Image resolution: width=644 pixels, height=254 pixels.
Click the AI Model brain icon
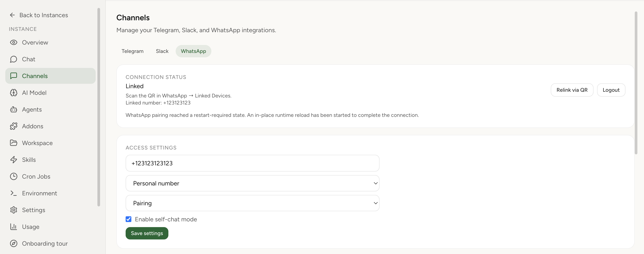click(x=14, y=93)
